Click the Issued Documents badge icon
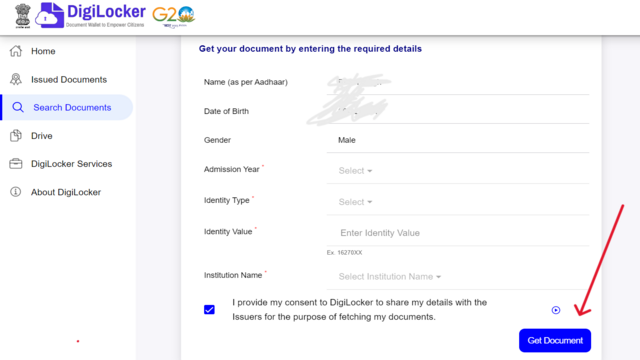This screenshot has width=640, height=360. click(16, 79)
